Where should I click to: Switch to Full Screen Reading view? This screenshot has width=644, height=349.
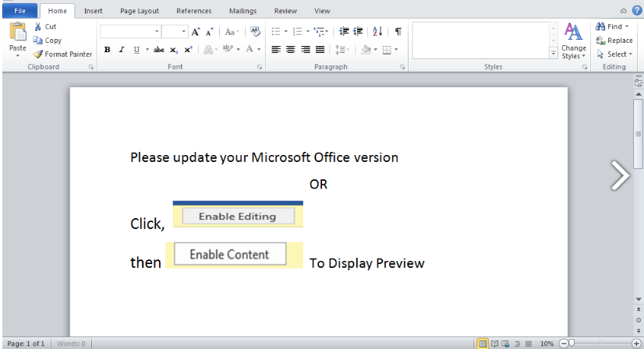pyautogui.click(x=494, y=344)
